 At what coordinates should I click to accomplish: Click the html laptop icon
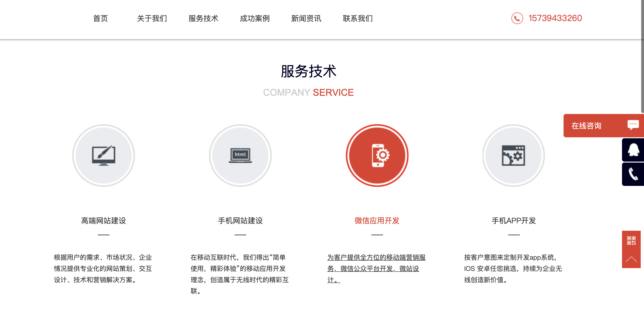click(240, 156)
